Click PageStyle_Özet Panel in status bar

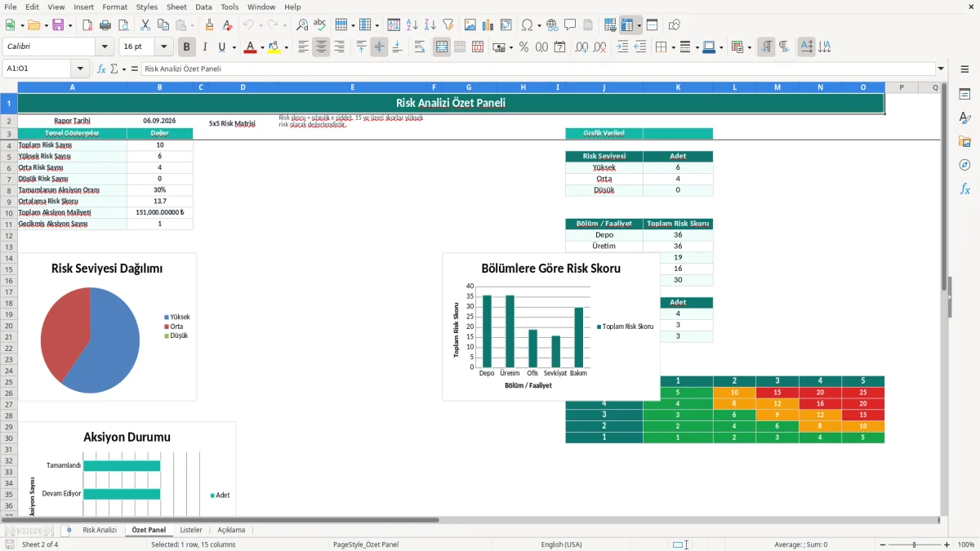pyautogui.click(x=366, y=544)
